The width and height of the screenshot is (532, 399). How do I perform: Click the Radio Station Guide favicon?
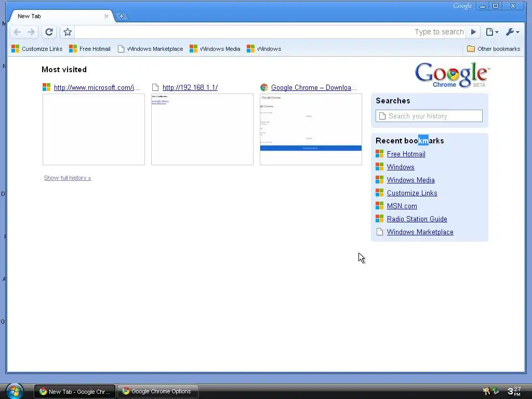pos(379,219)
